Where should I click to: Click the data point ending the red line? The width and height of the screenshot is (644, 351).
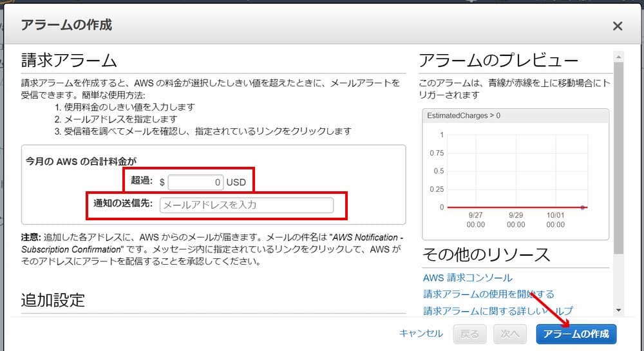(582, 207)
